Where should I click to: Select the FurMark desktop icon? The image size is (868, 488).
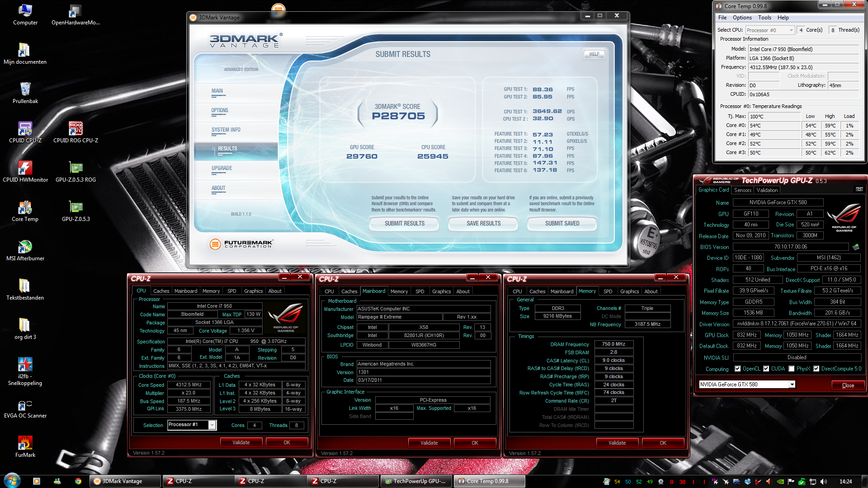pyautogui.click(x=25, y=447)
